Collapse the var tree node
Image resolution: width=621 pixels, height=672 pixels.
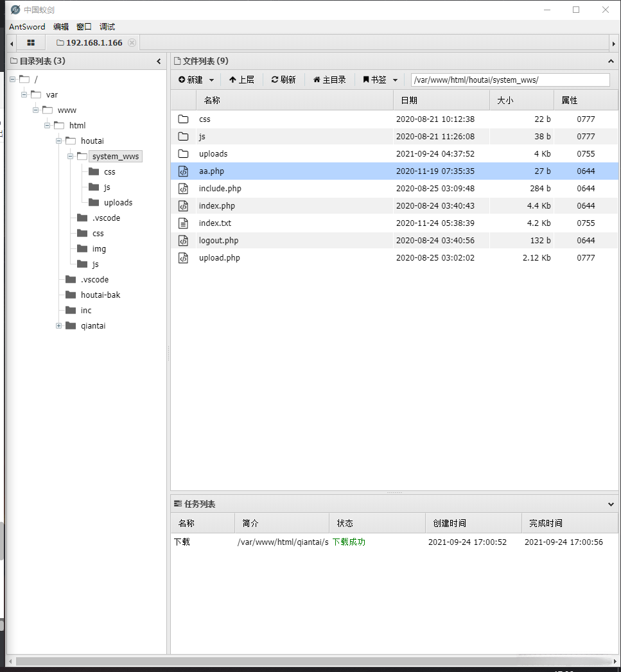coord(24,95)
